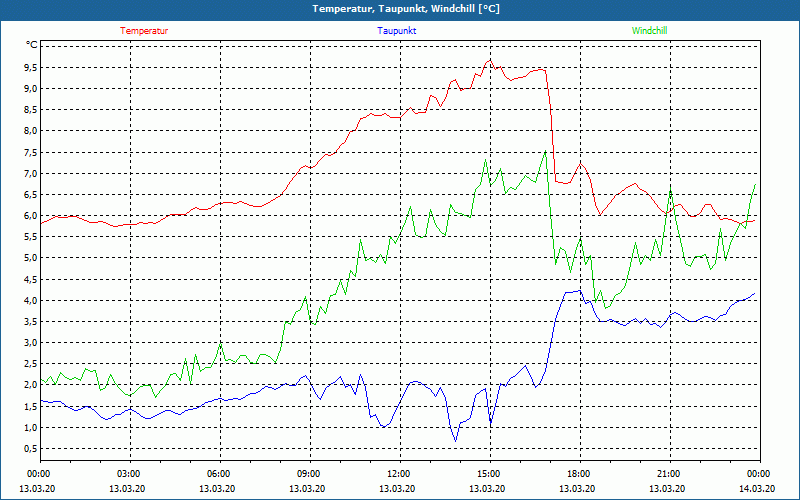
Task: Click the 9,0 y-axis value
Action: 31,89
